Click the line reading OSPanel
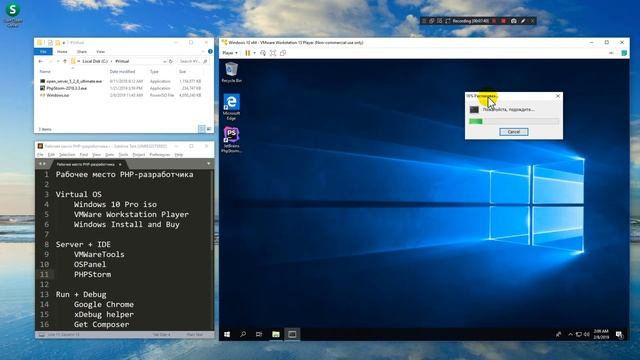 coord(90,264)
